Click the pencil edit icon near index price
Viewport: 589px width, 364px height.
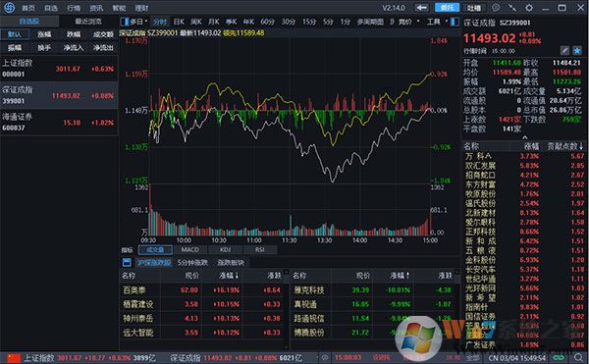coord(564,50)
